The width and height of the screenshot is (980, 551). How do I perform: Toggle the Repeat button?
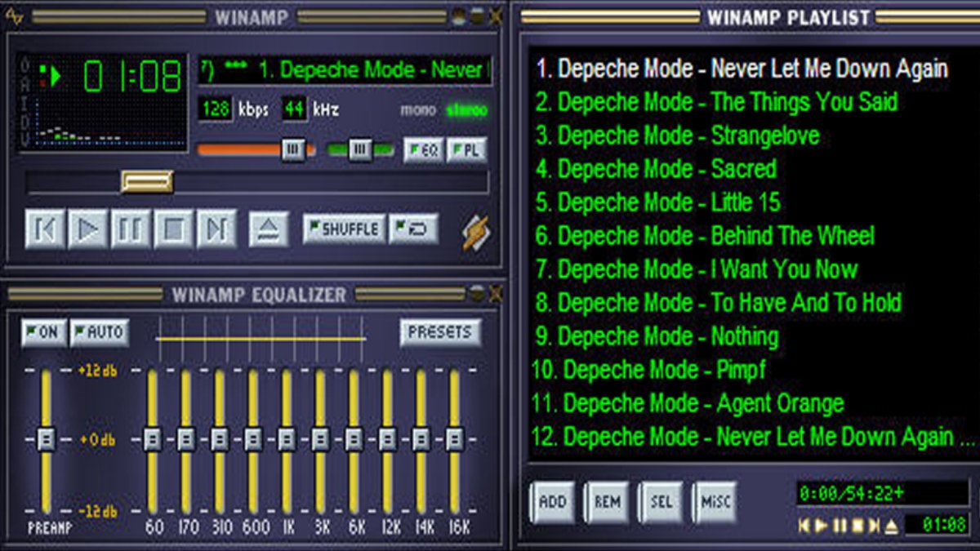point(413,229)
